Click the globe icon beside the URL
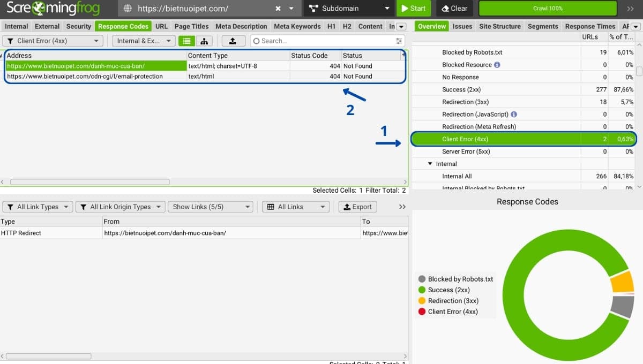Screen dimensions: 643x364 [128, 9]
